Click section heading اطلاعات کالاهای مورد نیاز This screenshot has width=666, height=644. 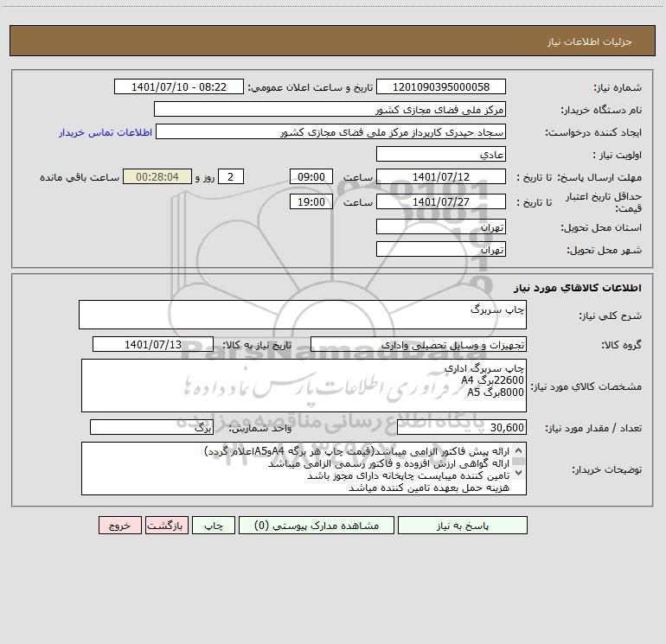578,288
